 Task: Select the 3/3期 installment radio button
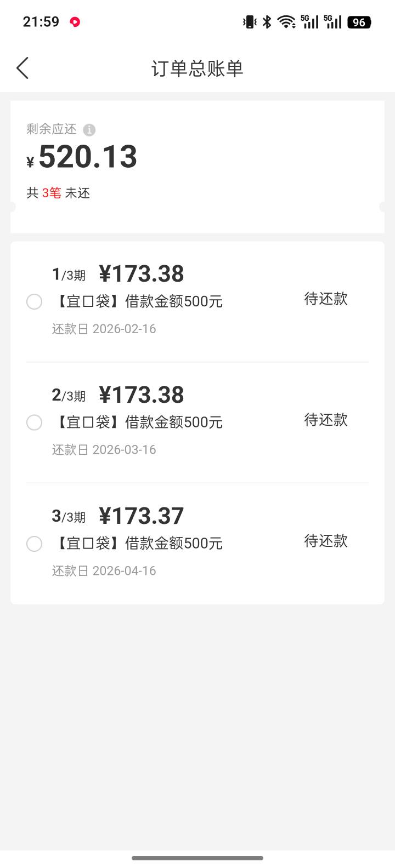[34, 544]
